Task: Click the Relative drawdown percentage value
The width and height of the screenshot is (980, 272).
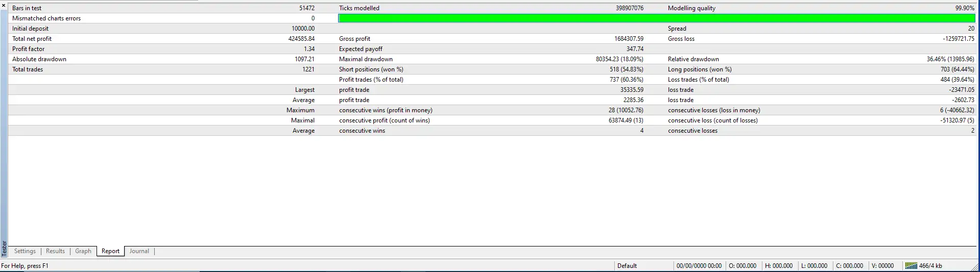Action: pyautogui.click(x=950, y=59)
